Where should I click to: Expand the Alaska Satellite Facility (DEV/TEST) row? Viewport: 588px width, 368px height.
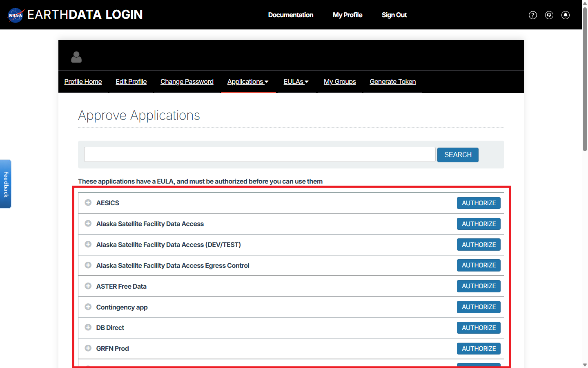point(88,244)
